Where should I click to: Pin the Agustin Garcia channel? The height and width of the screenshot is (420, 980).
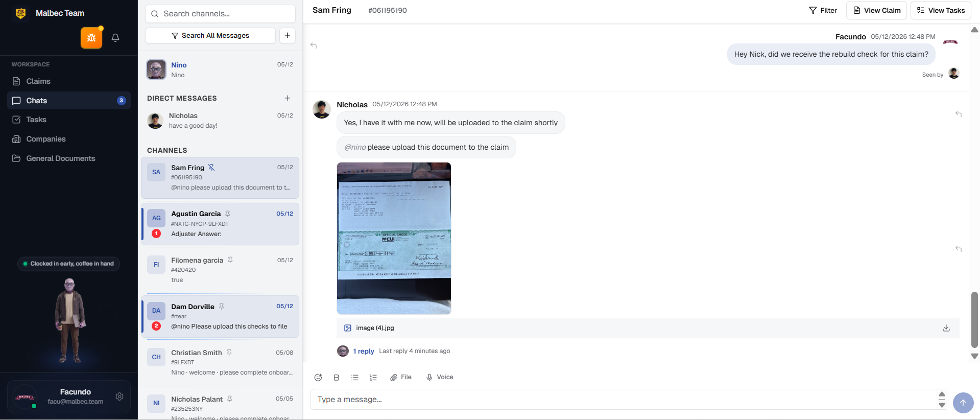point(228,214)
